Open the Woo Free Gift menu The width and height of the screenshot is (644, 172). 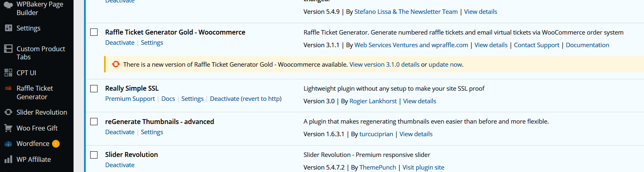[37, 128]
